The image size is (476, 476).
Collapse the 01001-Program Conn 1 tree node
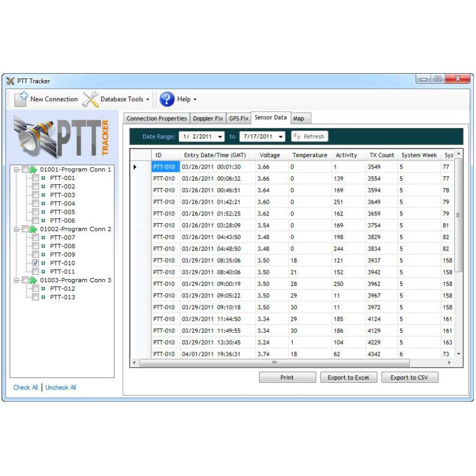tap(16, 170)
